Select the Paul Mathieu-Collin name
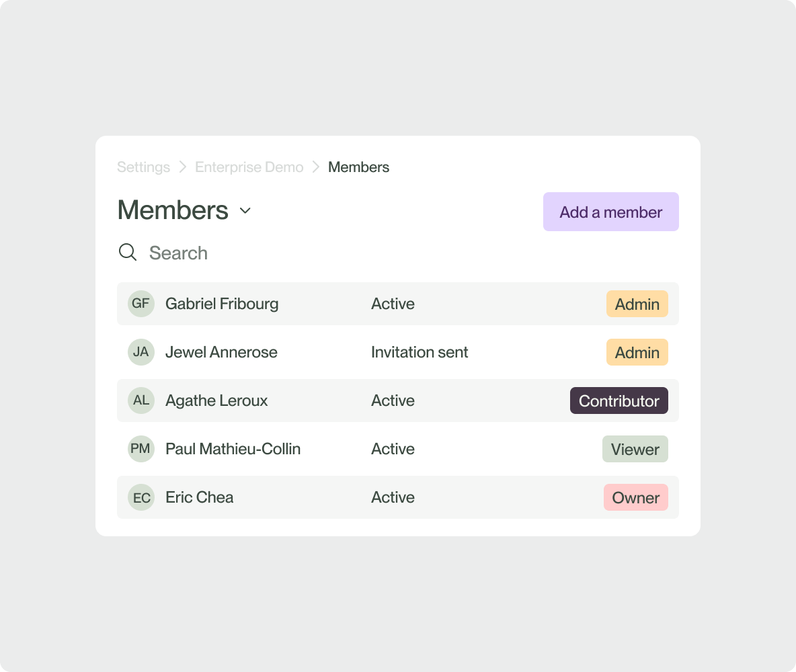Viewport: 796px width, 672px height. [x=233, y=449]
